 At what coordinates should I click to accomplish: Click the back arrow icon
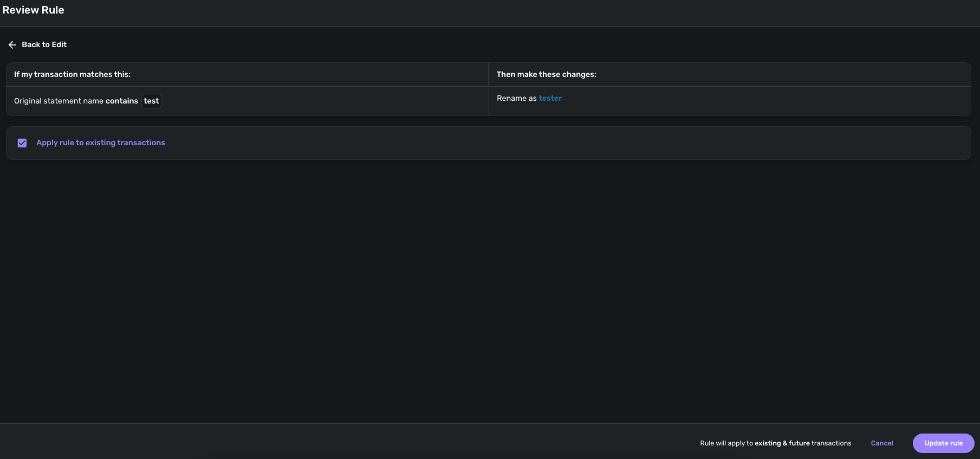(12, 45)
